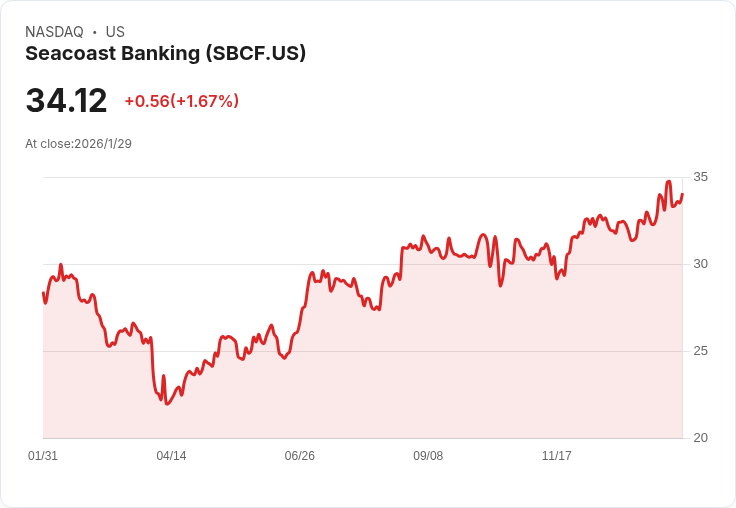
Task: Click the lowest point of the price line
Action: point(167,404)
